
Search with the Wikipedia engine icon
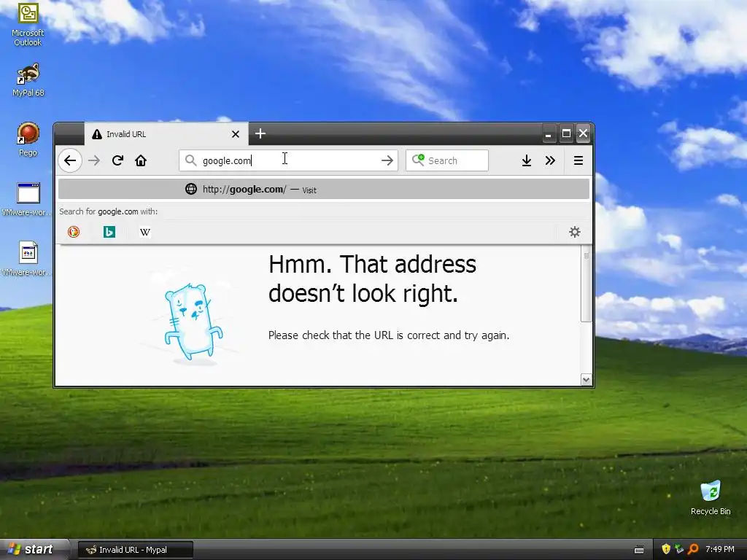point(145,232)
